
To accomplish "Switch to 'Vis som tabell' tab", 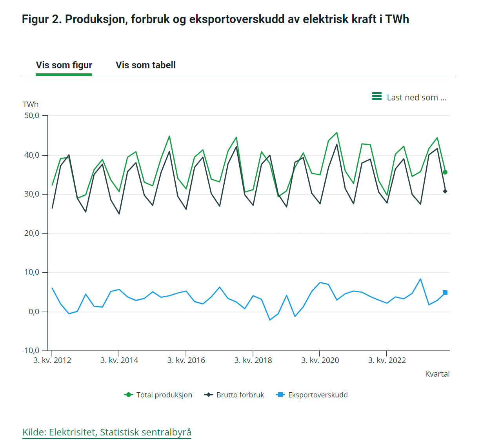I will (x=145, y=65).
